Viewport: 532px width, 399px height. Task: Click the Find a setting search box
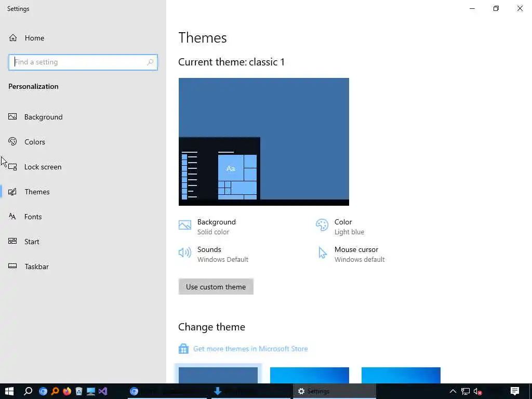(83, 62)
